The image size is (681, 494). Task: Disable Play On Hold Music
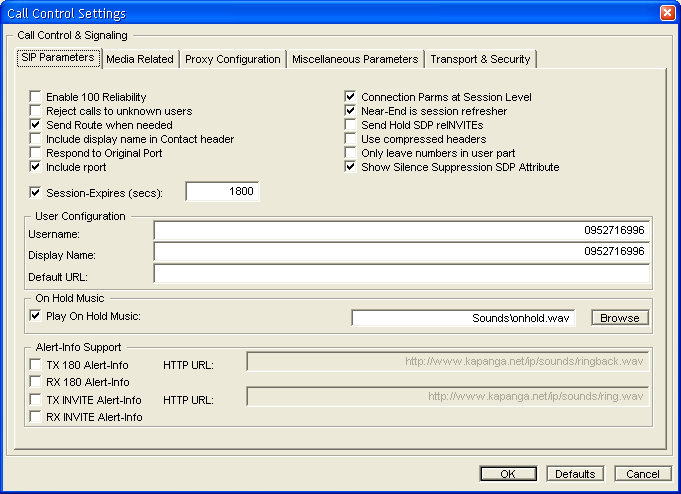click(x=36, y=317)
